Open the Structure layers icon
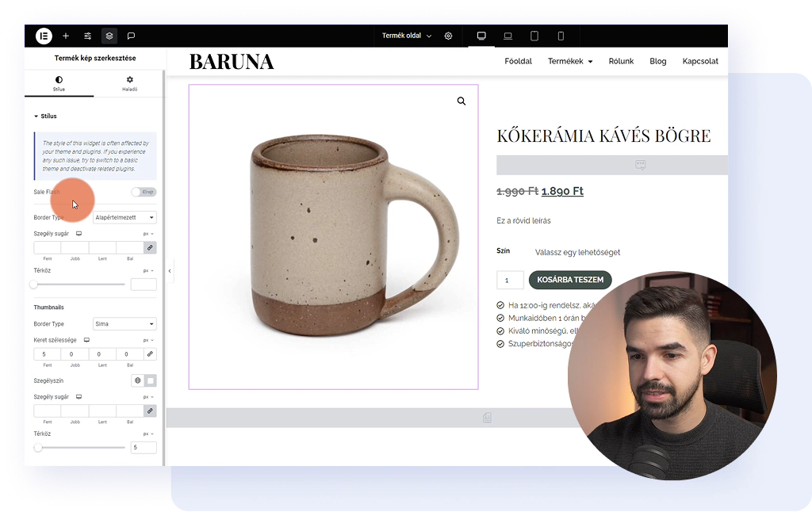Screen dimensions: 812x512 click(x=109, y=36)
